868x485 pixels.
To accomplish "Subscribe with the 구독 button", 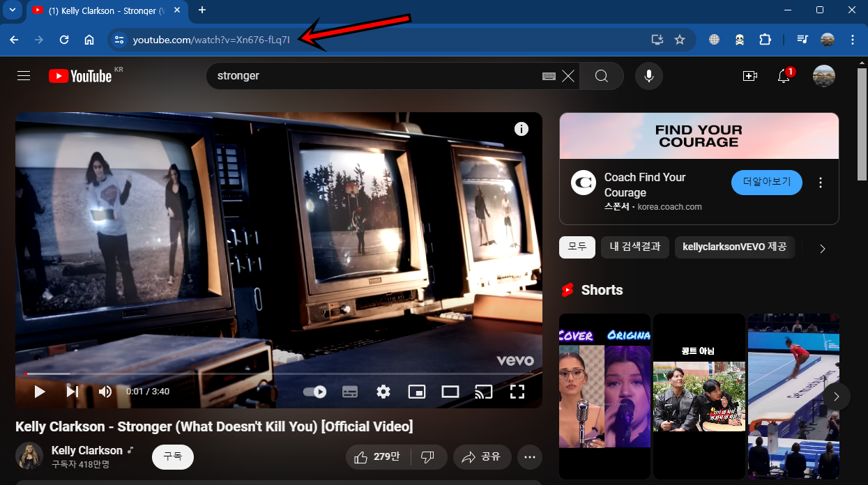I will (x=173, y=457).
